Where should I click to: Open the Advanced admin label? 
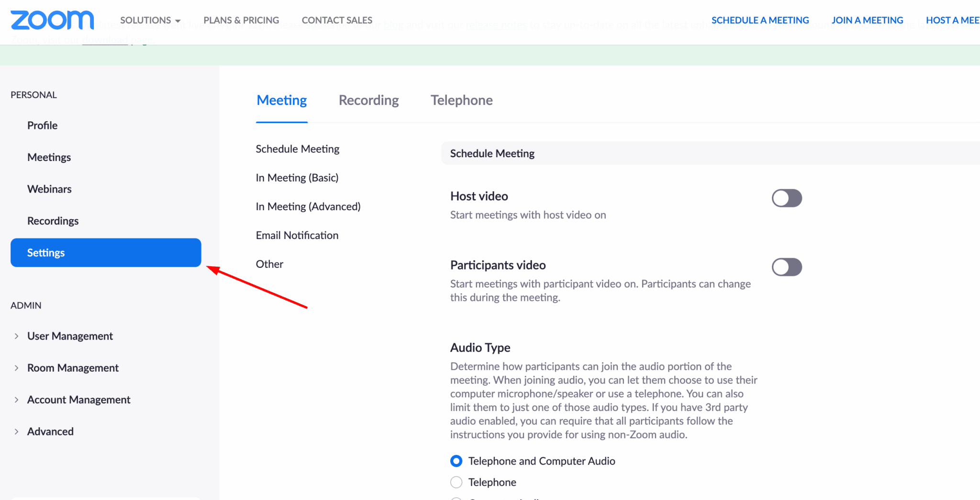[x=50, y=432]
